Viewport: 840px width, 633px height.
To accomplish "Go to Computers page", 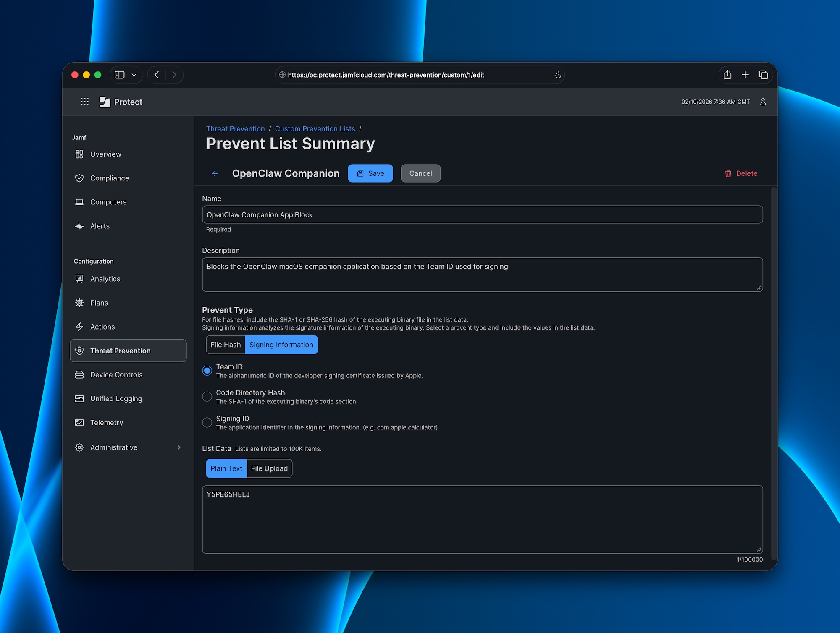I will (x=128, y=202).
